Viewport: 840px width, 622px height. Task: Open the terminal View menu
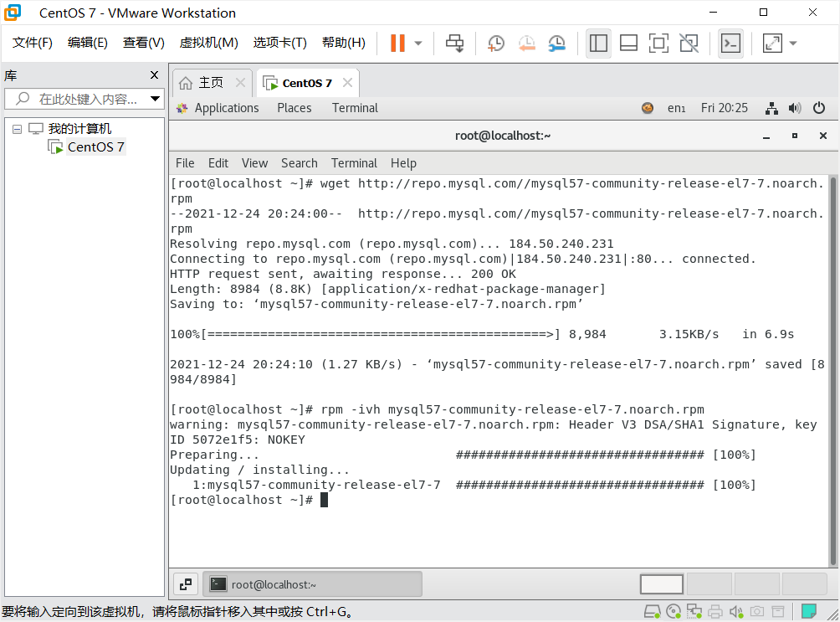click(254, 163)
